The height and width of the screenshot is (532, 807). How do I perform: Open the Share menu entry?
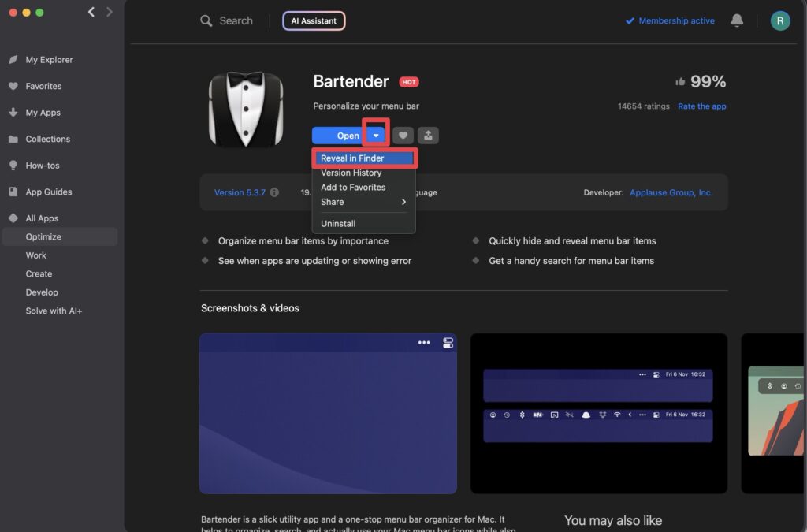tap(363, 202)
